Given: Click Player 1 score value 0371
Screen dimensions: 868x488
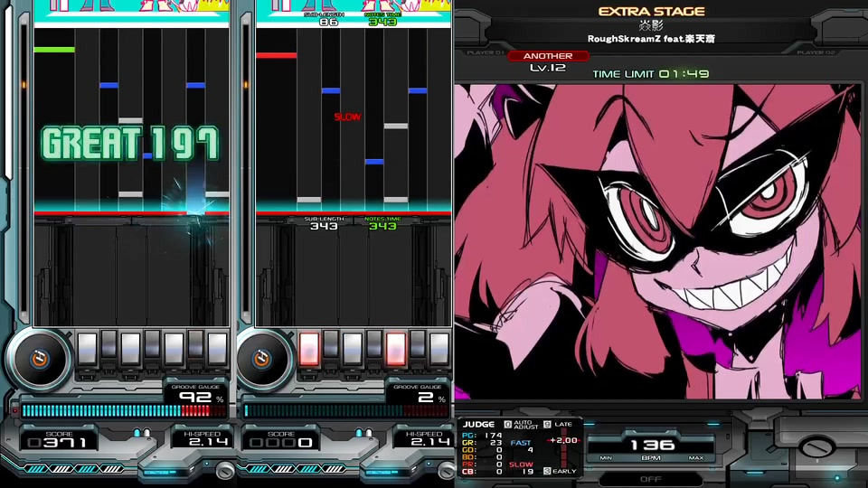Looking at the screenshot, I should coord(58,443).
